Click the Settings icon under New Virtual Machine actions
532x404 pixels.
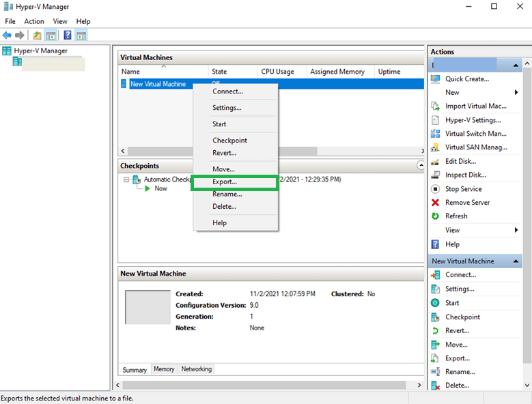[x=435, y=289]
